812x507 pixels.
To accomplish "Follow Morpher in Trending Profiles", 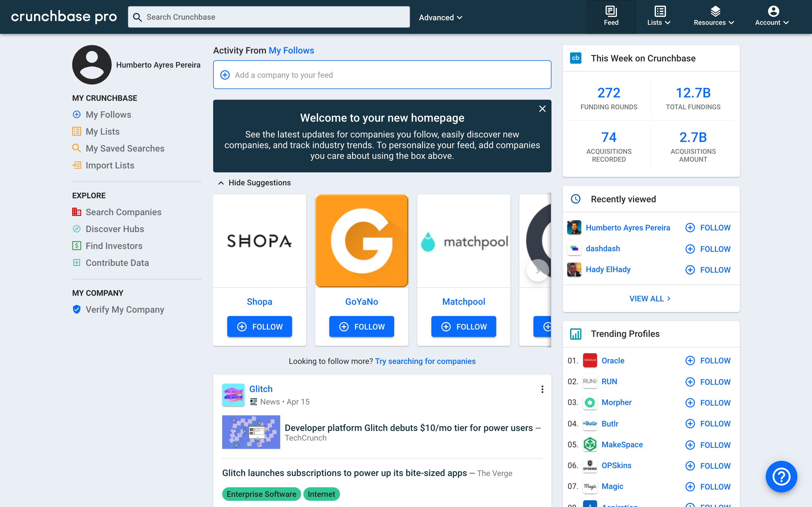I will point(708,403).
